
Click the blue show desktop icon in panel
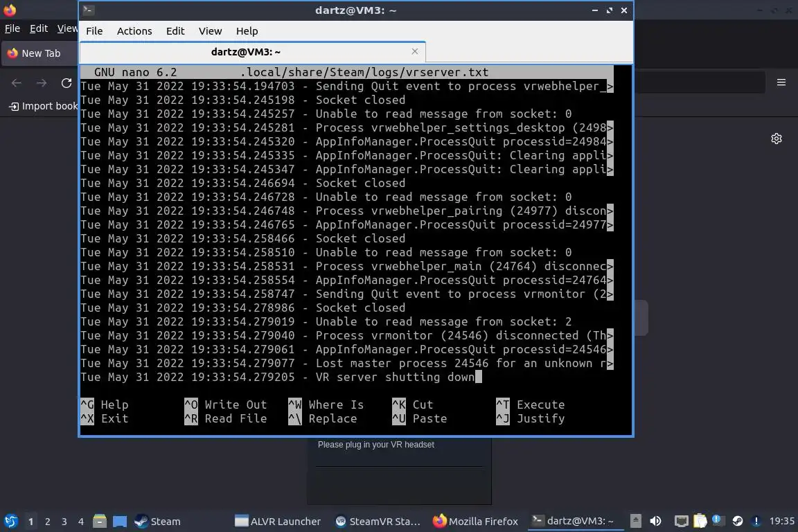[x=120, y=522]
